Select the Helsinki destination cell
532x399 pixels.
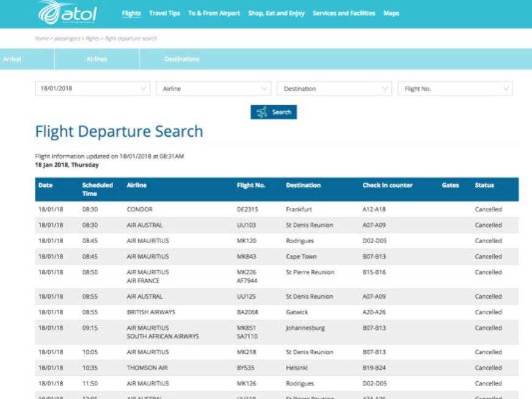pyautogui.click(x=296, y=368)
